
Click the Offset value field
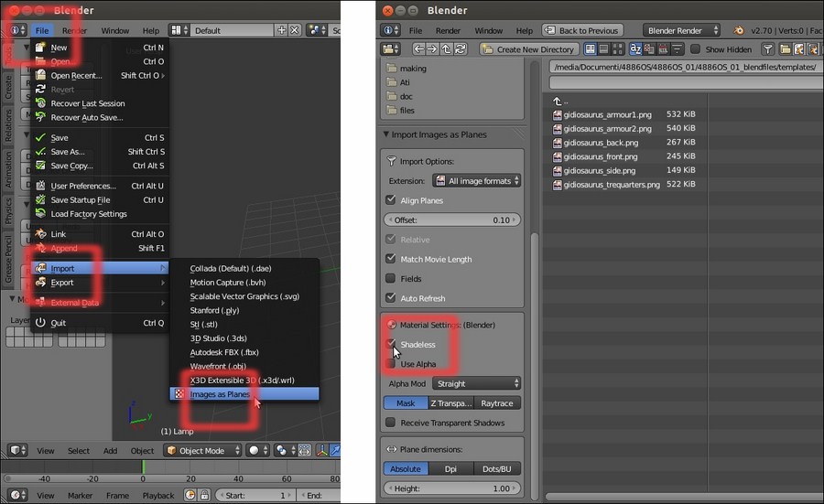coord(452,220)
